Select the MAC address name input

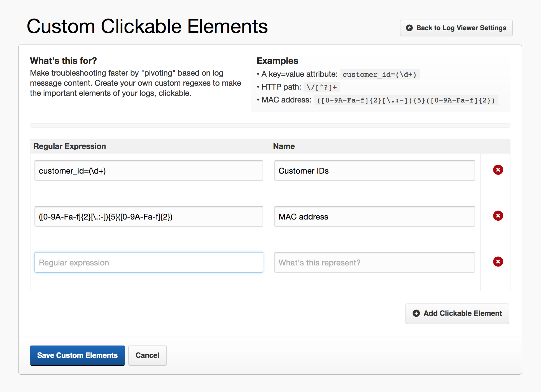(x=374, y=216)
